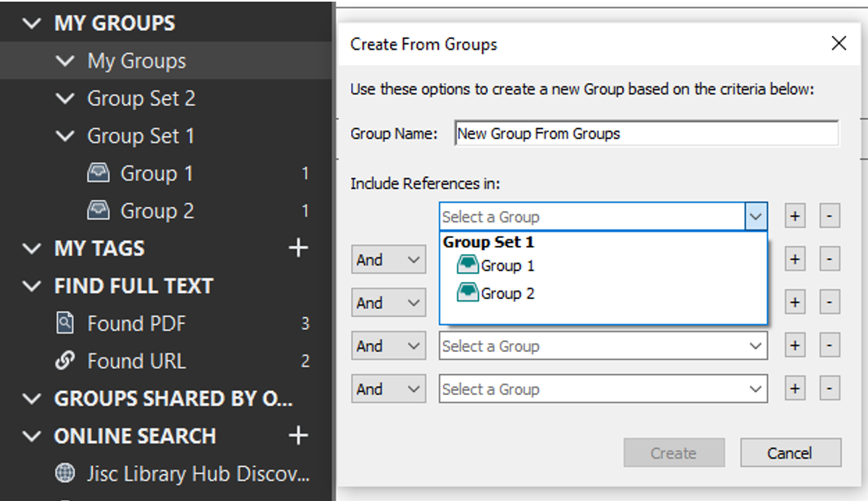Remove the second criteria row
Viewport: 868px width, 501px height.
829,259
